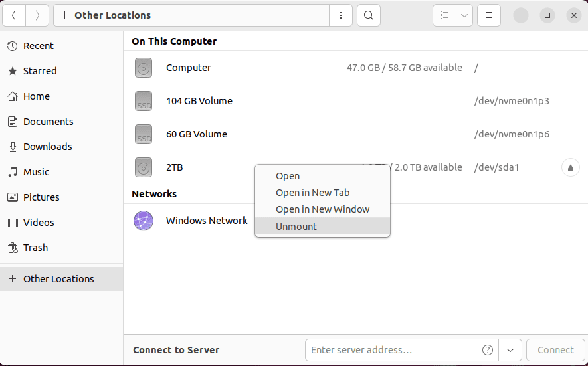Close the Files window

coord(574,15)
